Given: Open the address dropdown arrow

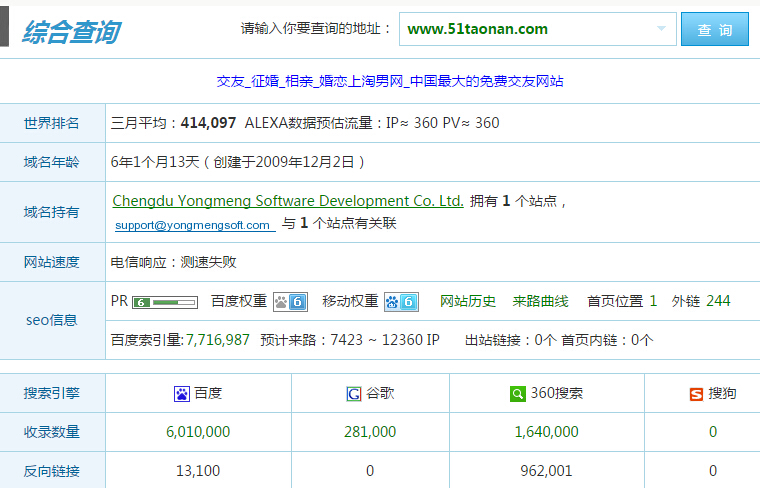Looking at the screenshot, I should click(x=661, y=29).
